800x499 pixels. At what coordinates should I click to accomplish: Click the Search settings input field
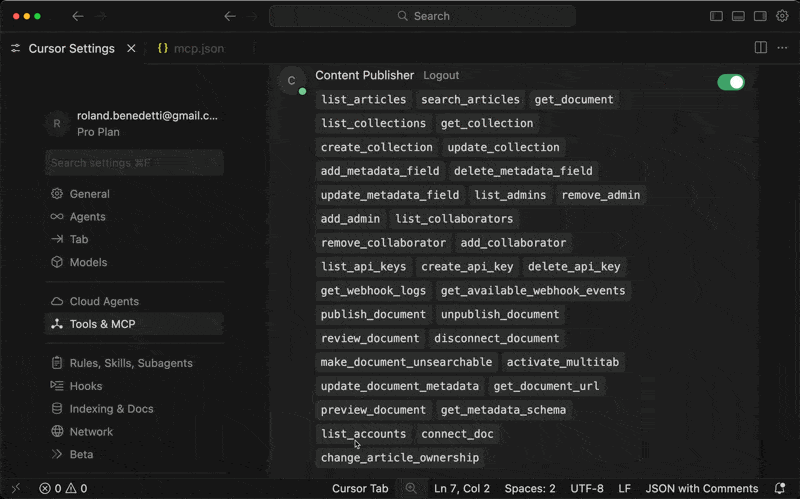[x=134, y=163]
